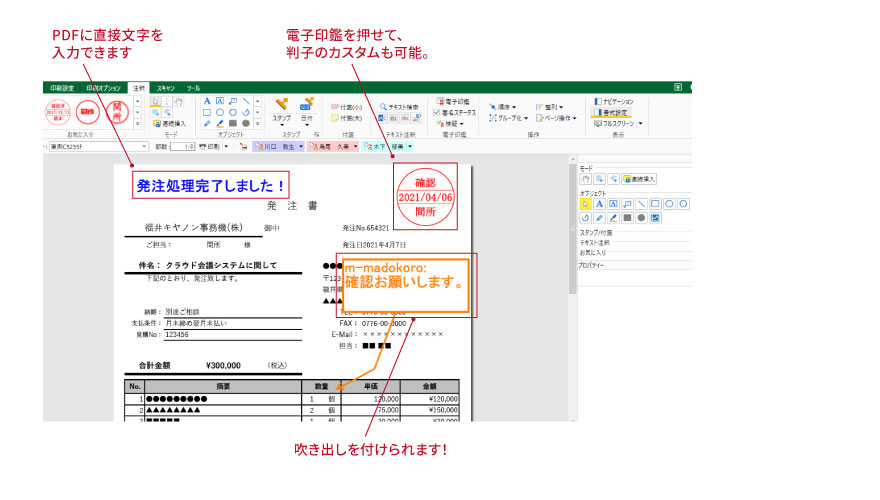The width and height of the screenshot is (880, 500).
Task: Choose callout tool in side panel objects
Action: 627,204
